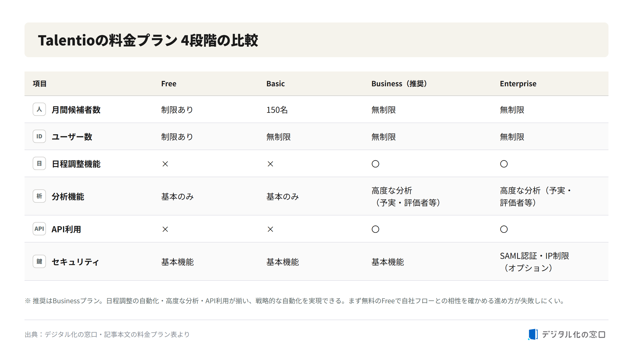Click the title Talentioの料金プラン 4段階の比較

(148, 40)
